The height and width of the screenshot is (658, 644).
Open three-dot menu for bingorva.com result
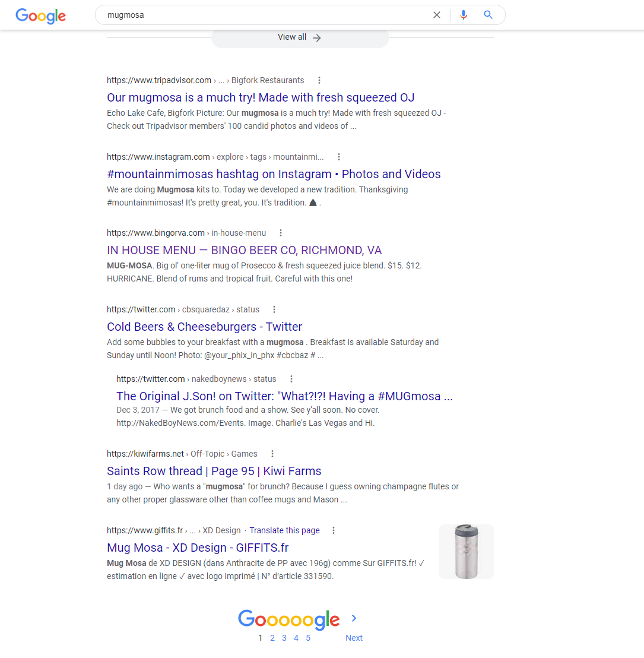click(281, 233)
